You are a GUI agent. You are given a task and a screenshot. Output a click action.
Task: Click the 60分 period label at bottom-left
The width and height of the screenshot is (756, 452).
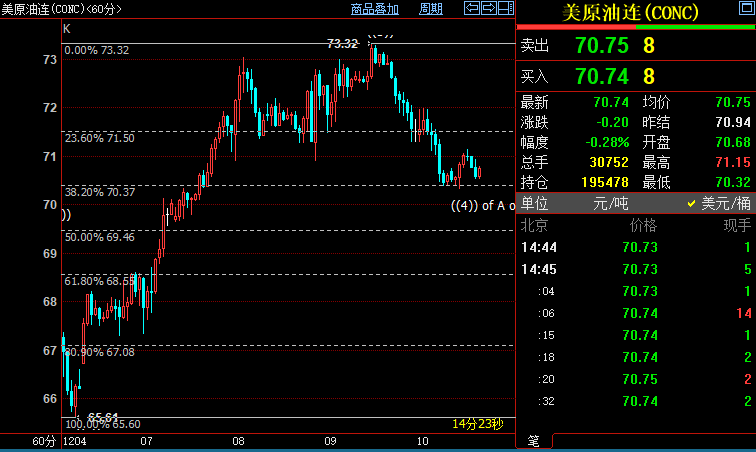43,441
